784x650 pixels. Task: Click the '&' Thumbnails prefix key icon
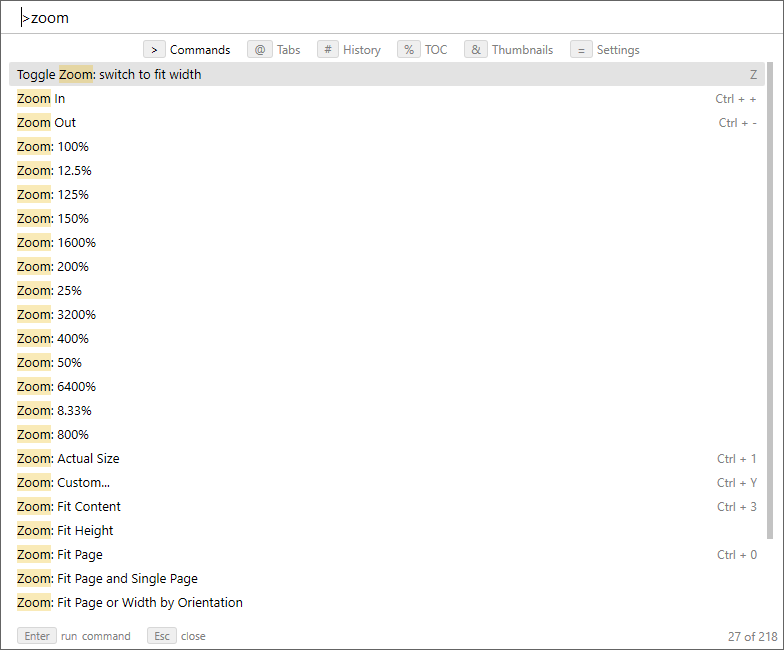(x=476, y=50)
